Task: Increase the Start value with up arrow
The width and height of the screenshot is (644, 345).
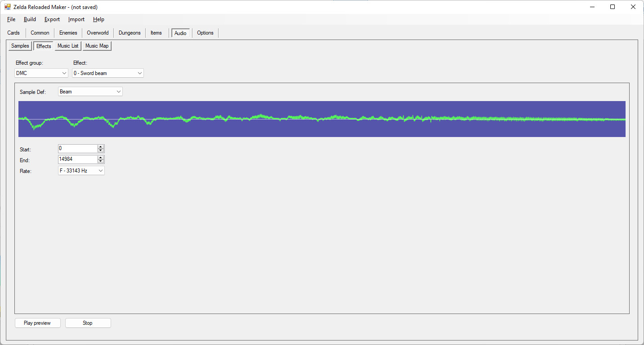Action: click(101, 146)
